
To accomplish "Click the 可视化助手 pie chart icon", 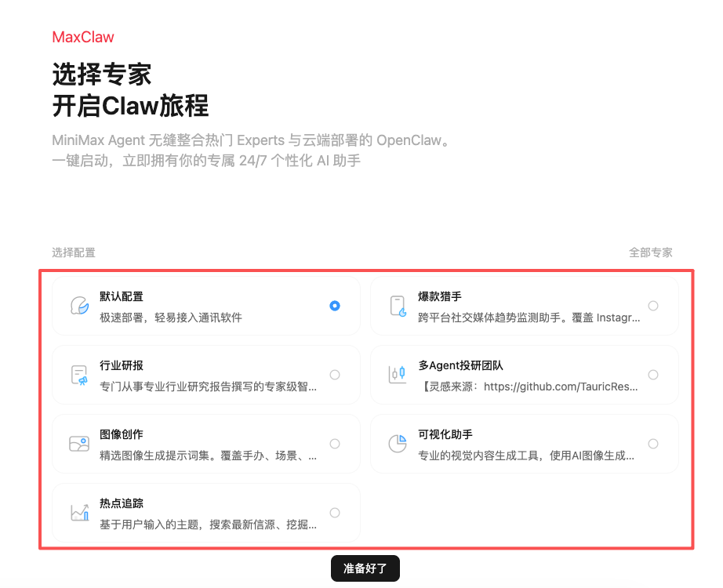I will click(398, 443).
